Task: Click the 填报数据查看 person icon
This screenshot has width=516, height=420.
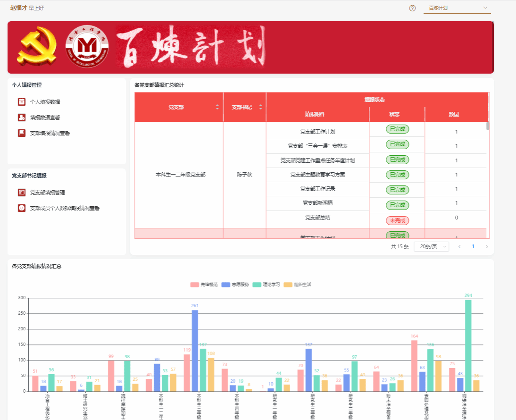Action: click(22, 118)
